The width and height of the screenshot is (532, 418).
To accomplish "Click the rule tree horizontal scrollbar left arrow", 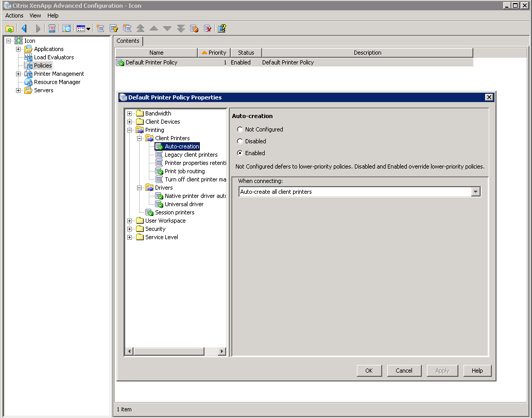I will click(129, 351).
